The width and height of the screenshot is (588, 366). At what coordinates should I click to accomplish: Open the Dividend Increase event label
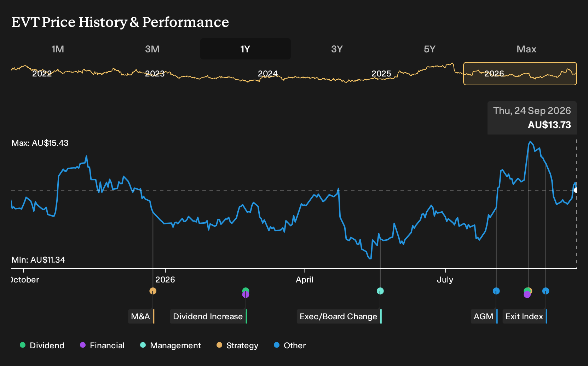point(208,316)
